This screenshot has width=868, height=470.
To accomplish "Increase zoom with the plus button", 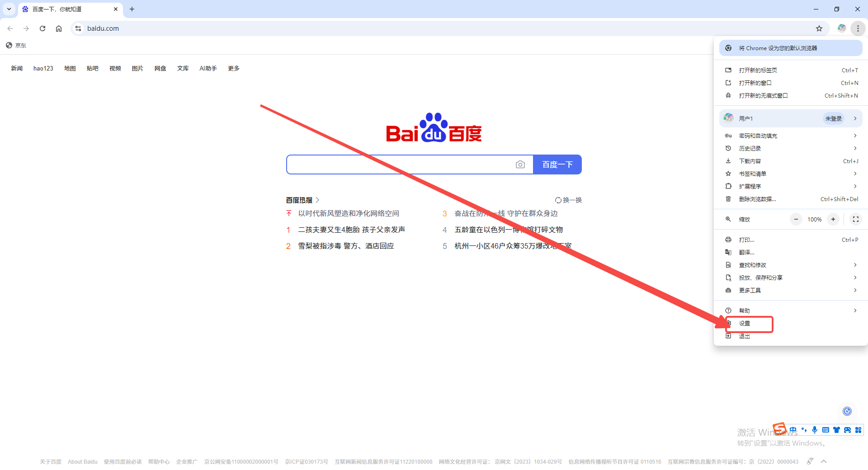I will (x=833, y=219).
